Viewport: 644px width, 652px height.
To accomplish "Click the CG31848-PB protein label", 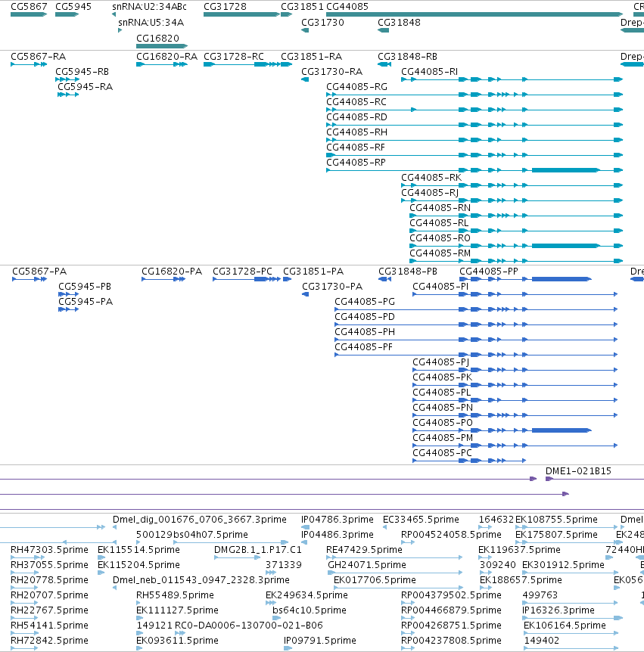I will point(408,272).
